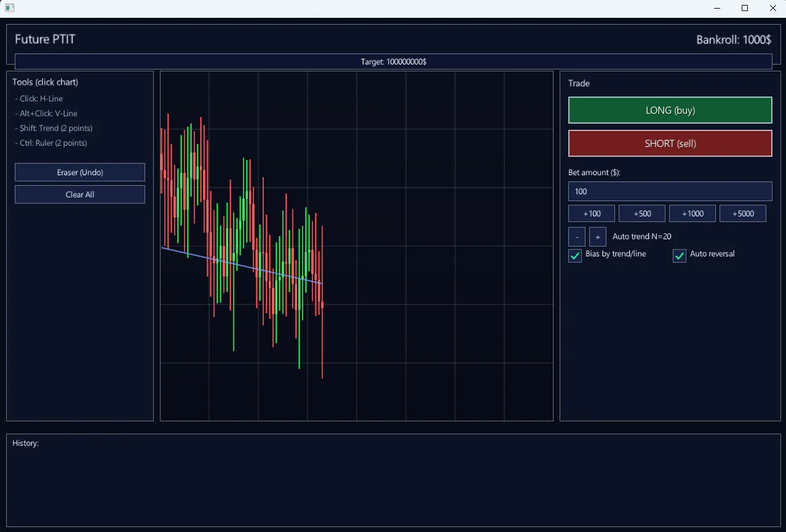Image resolution: width=786 pixels, height=532 pixels.
Task: Add 100 to the bet amount
Action: 592,213
